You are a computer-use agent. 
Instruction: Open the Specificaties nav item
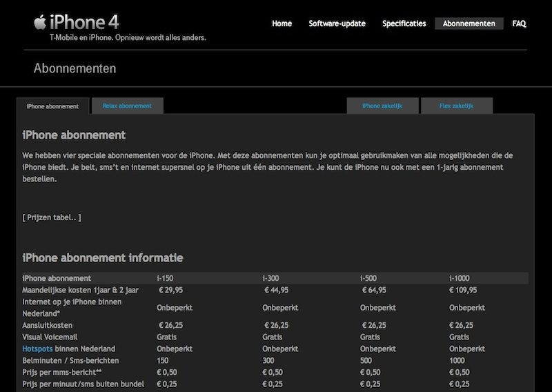(x=404, y=23)
